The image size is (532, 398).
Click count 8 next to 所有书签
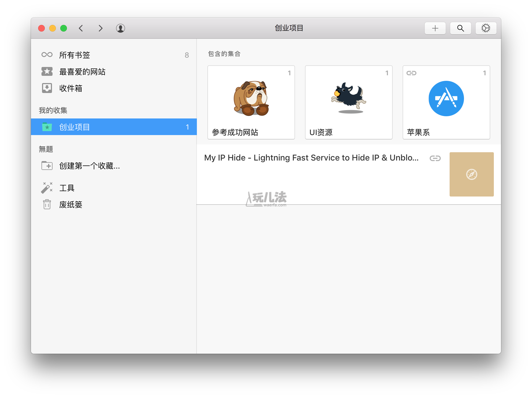click(x=187, y=55)
